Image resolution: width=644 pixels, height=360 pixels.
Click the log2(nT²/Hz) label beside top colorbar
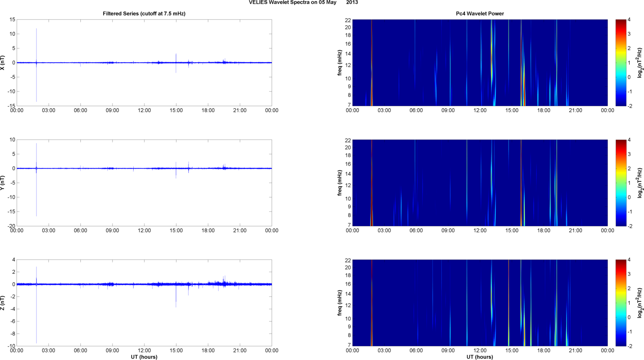(x=640, y=63)
